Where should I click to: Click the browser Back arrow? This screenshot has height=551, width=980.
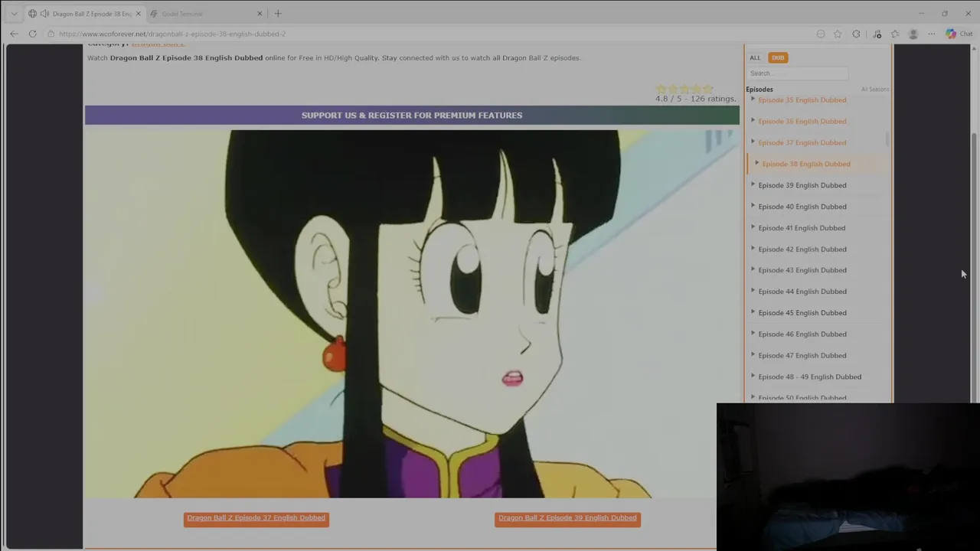(x=14, y=34)
